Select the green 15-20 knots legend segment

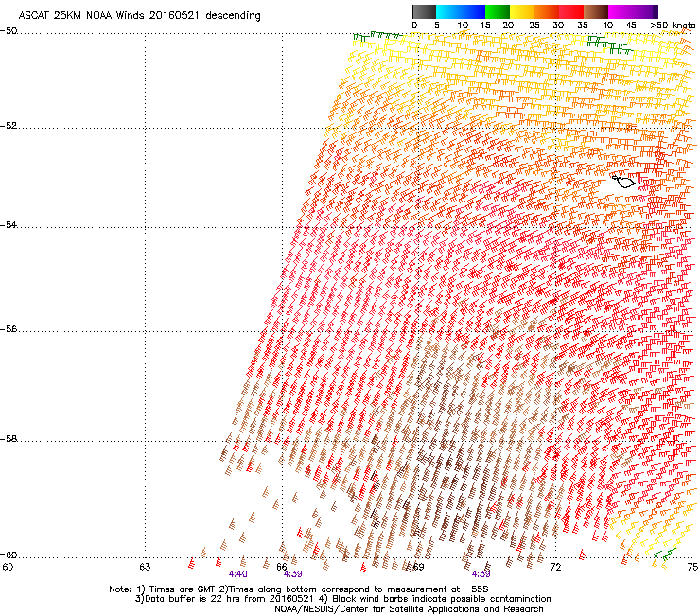coord(498,11)
